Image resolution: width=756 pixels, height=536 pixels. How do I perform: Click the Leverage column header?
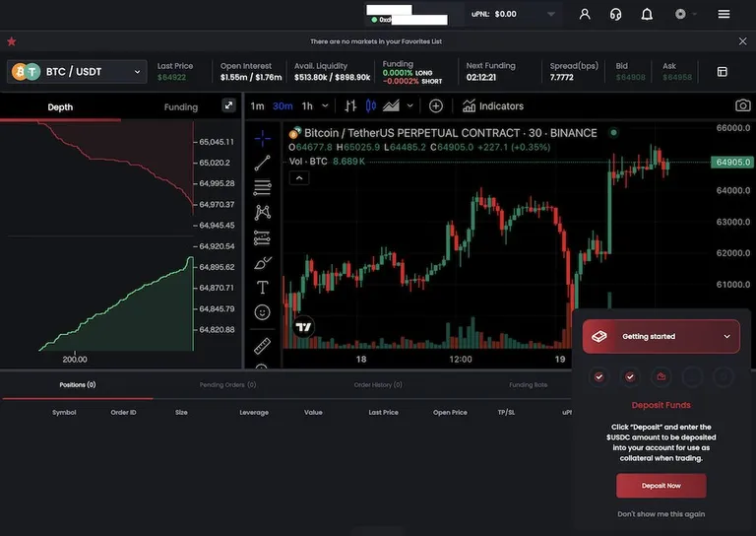point(254,413)
